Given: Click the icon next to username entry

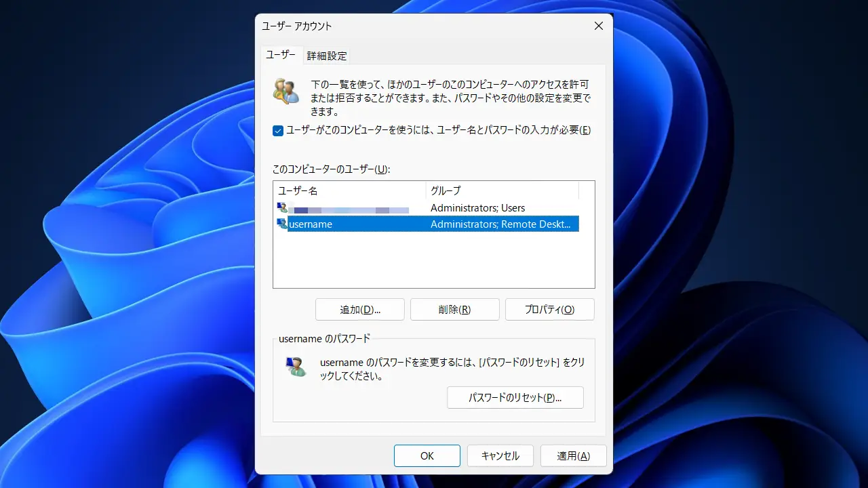Looking at the screenshot, I should pyautogui.click(x=282, y=224).
